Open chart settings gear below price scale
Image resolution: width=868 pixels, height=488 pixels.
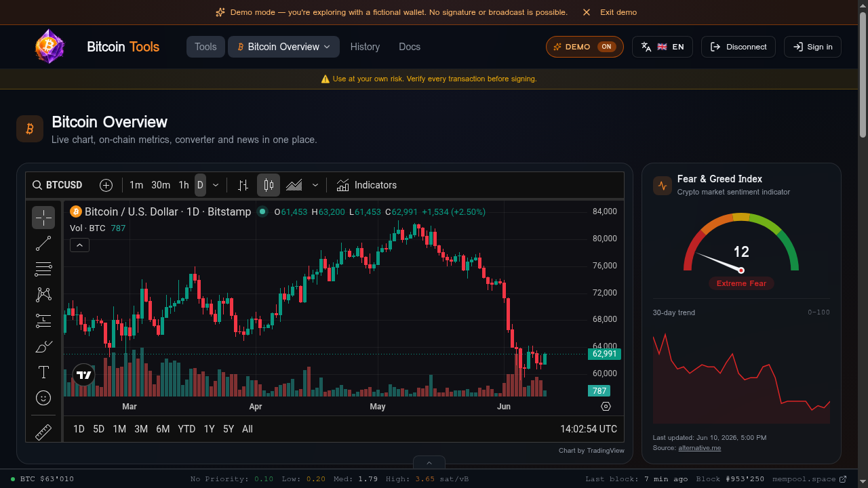click(x=606, y=407)
